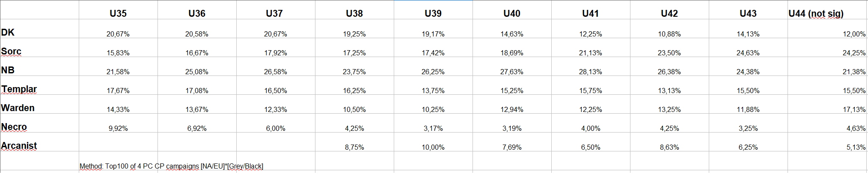Click DK U42 cell showing 10,88%
Viewport: 868px width, 175px height.
point(669,29)
